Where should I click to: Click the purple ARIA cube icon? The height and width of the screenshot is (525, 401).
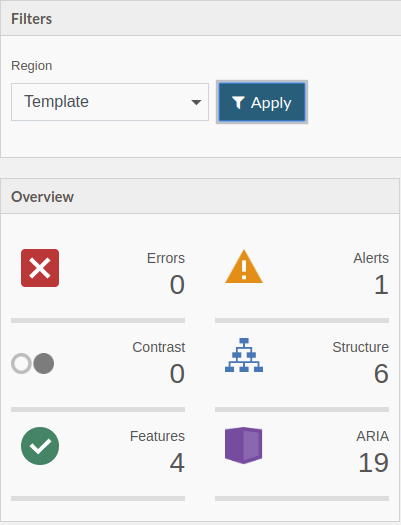click(x=243, y=445)
